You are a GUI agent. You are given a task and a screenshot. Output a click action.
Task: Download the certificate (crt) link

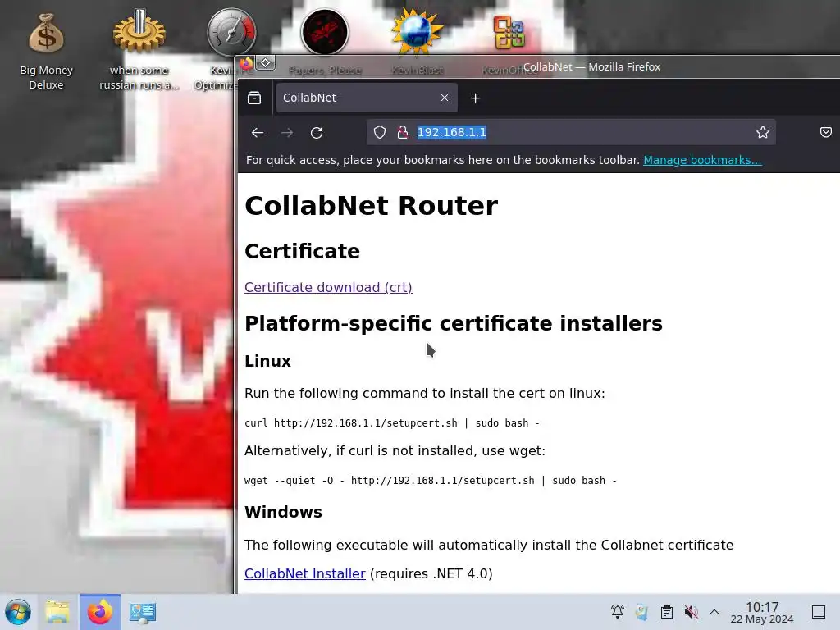click(328, 288)
